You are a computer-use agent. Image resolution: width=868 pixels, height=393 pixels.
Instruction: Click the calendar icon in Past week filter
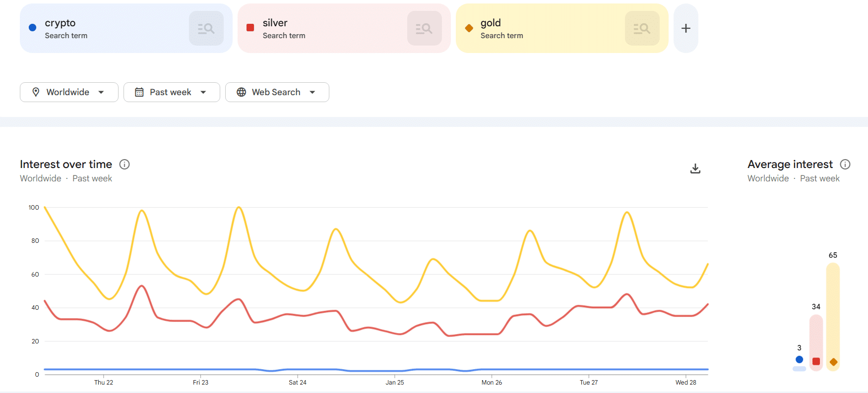(x=139, y=92)
